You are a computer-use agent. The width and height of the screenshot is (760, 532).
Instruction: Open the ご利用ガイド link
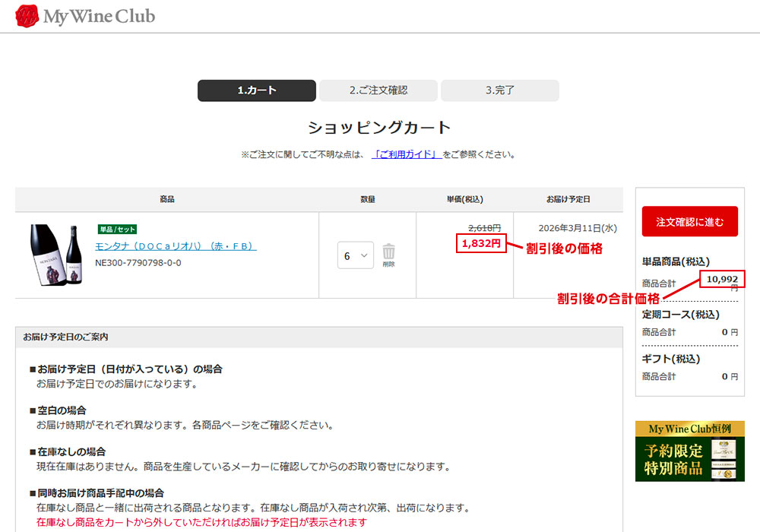pos(407,154)
